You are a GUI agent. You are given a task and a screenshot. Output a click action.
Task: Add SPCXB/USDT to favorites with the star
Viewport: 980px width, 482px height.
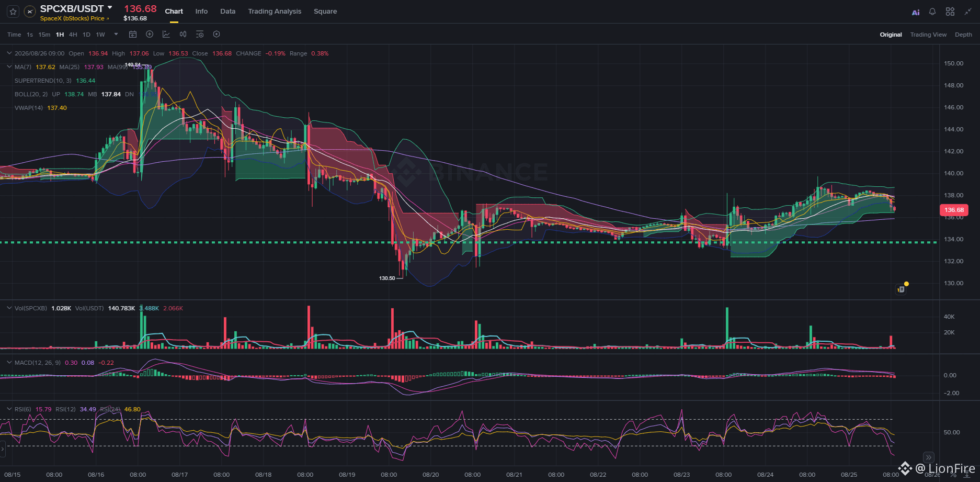pyautogui.click(x=13, y=12)
